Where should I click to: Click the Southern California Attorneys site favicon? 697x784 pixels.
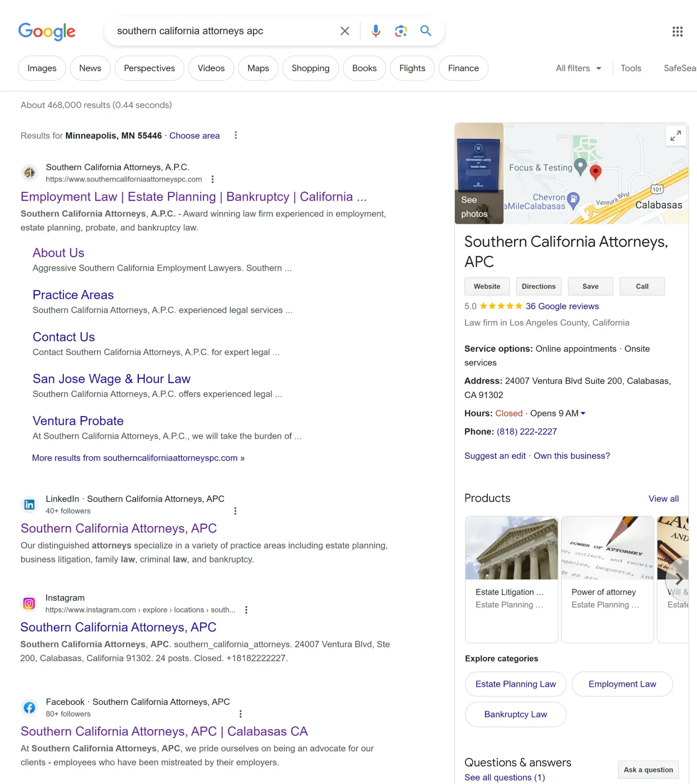point(29,173)
